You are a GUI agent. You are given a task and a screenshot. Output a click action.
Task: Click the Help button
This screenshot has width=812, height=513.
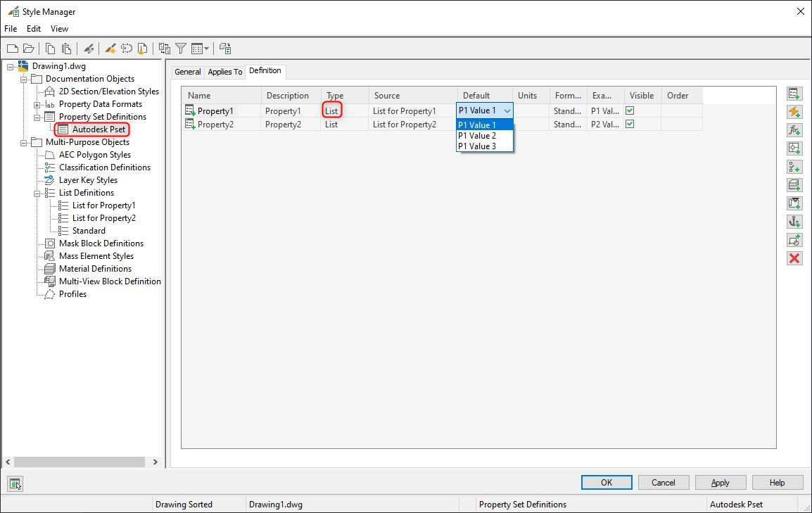[x=778, y=483]
